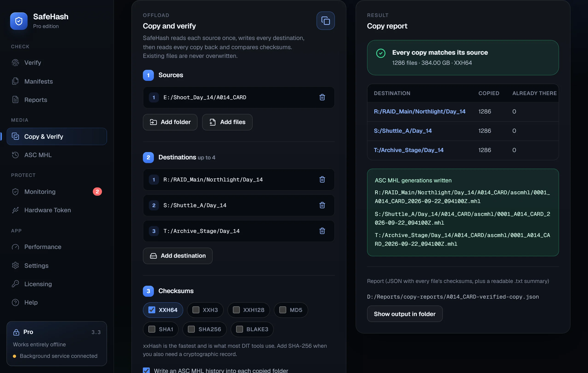This screenshot has width=588, height=373.
Task: Enable the SHA256 checksum option
Action: [x=204, y=329]
